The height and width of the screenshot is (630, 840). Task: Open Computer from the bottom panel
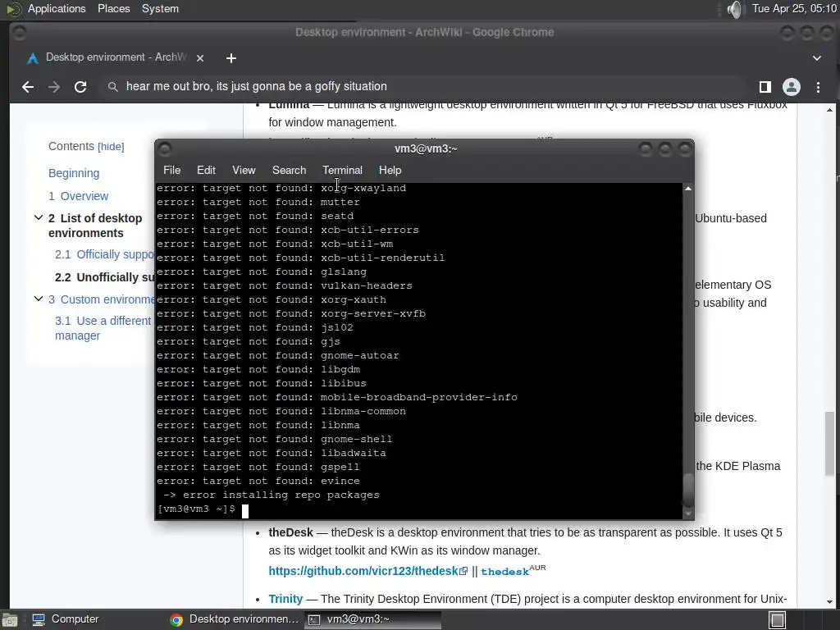pyautogui.click(x=66, y=619)
